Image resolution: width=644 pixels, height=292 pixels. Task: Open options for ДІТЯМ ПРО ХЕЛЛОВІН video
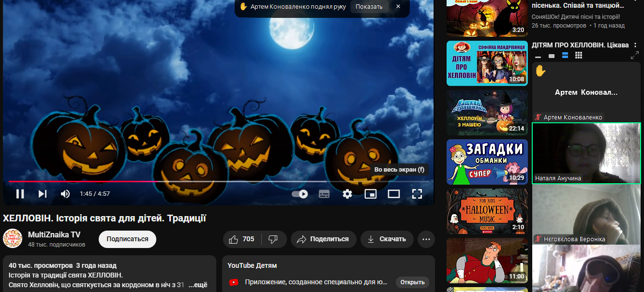635,45
